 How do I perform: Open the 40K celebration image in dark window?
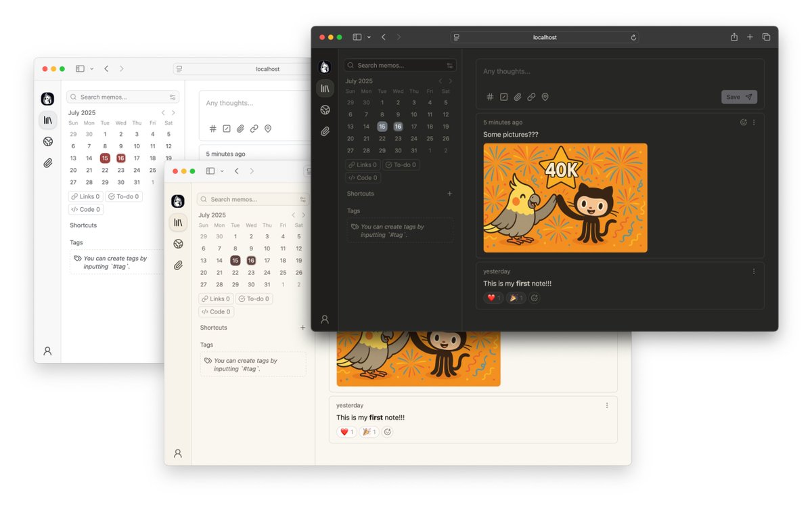[x=565, y=198]
